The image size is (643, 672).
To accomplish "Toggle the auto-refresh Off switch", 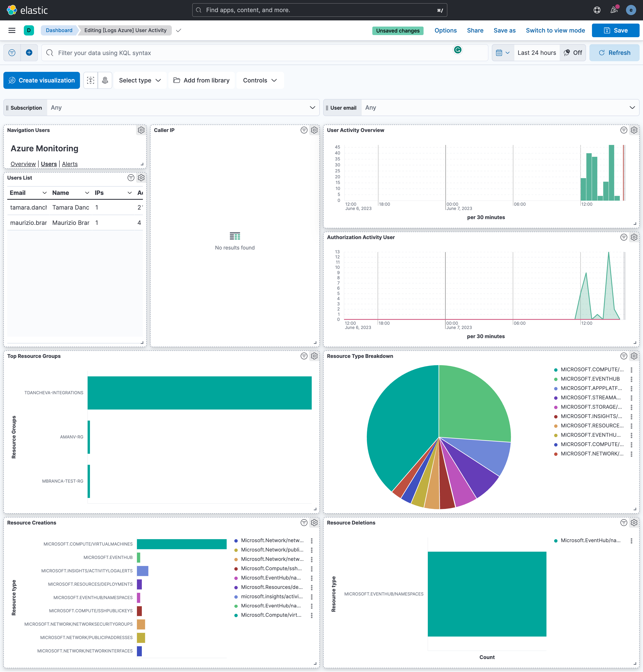I will point(573,52).
